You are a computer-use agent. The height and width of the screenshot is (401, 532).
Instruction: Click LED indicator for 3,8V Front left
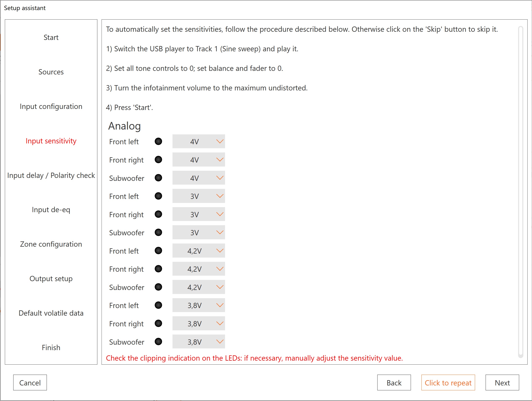[158, 305]
